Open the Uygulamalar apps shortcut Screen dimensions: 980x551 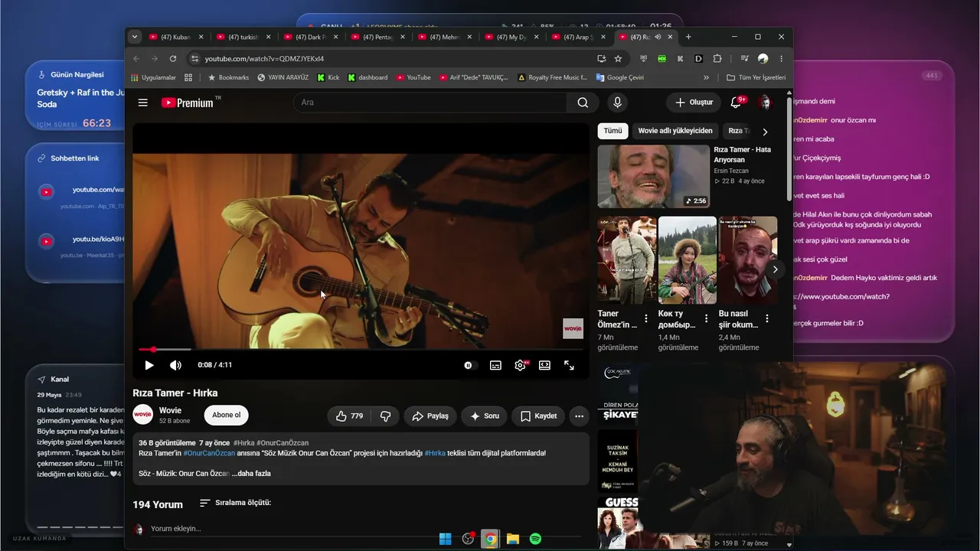153,77
